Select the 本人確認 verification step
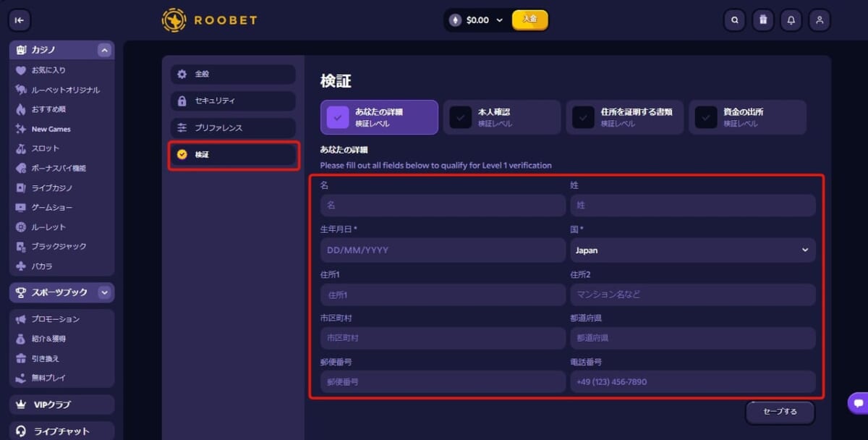This screenshot has height=440, width=868. point(502,117)
